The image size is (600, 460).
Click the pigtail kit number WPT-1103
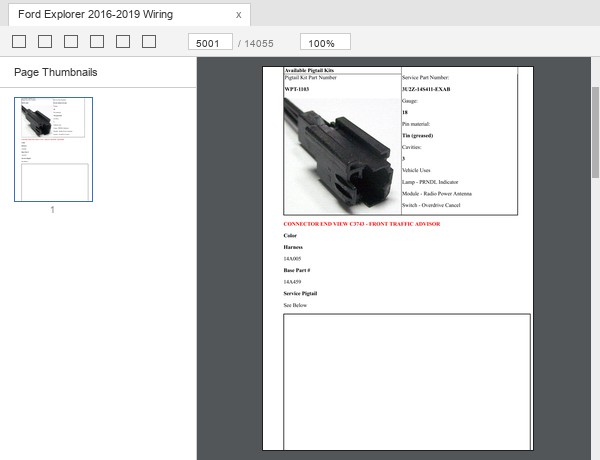click(297, 89)
